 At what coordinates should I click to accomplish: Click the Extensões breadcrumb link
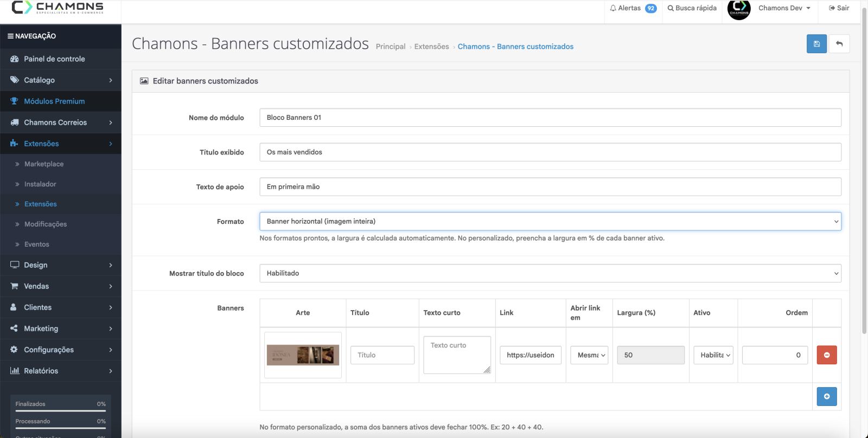(432, 47)
